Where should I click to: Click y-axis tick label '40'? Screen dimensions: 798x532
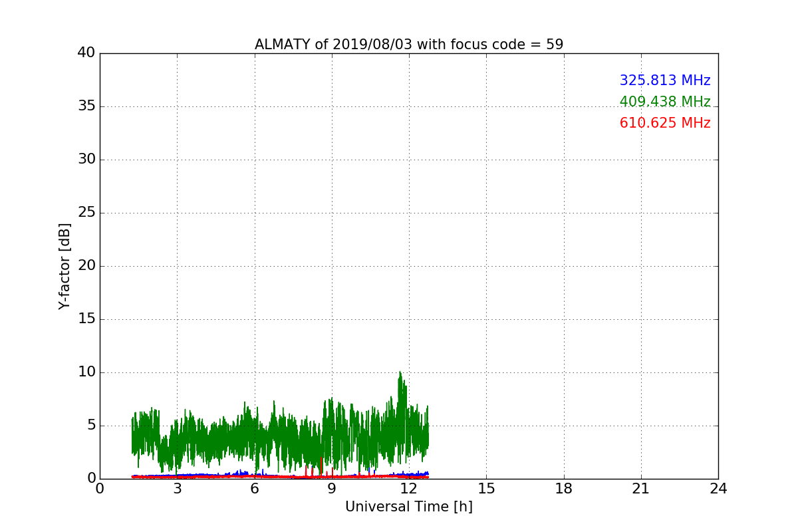[x=86, y=53]
